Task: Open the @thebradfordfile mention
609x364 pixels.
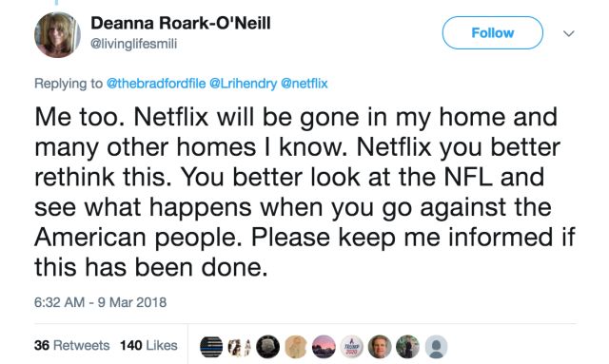Action: 156,84
